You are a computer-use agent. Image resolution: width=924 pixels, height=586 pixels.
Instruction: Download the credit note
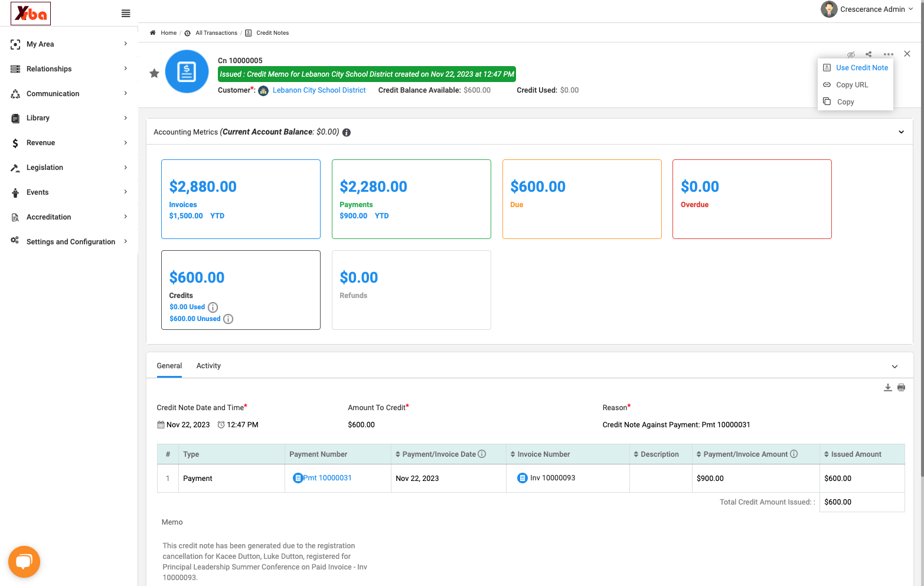tap(888, 388)
